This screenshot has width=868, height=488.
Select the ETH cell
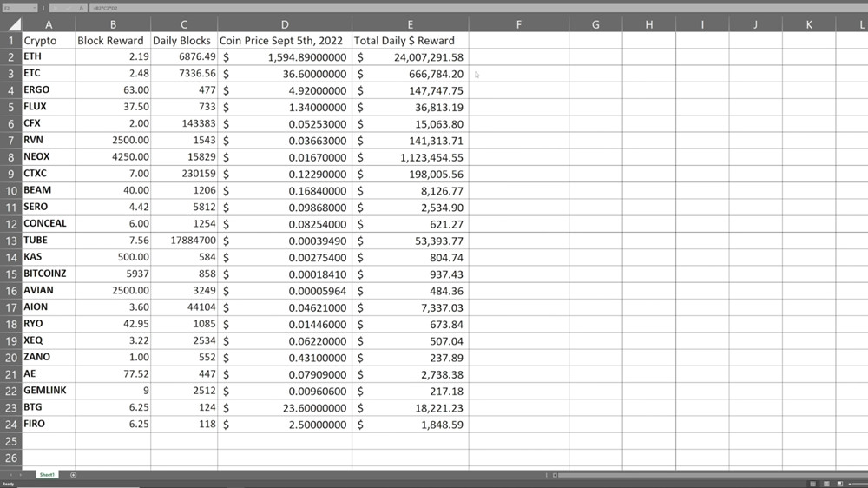coord(48,57)
